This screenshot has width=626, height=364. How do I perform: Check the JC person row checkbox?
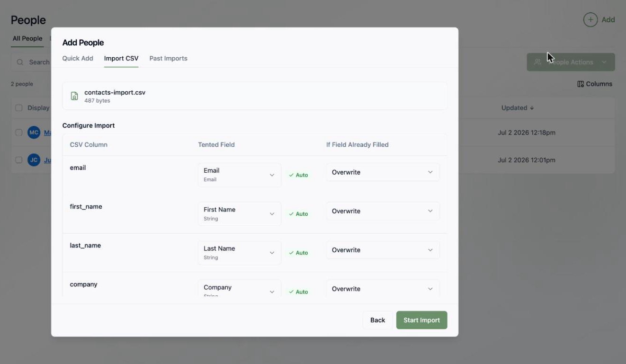(19, 160)
